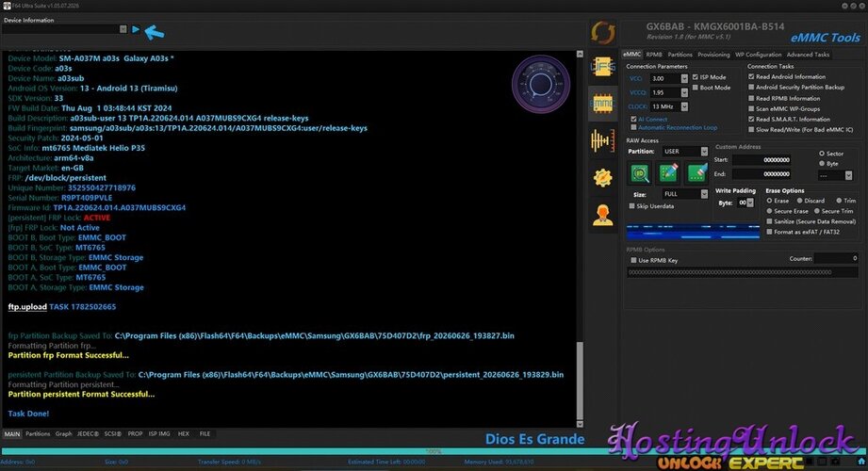Click the blue play arrow button
Screen dimensions: 868x471
pyautogui.click(x=136, y=29)
